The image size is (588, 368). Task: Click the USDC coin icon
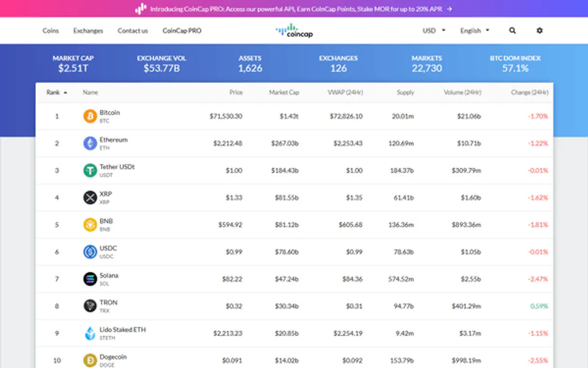pos(90,252)
